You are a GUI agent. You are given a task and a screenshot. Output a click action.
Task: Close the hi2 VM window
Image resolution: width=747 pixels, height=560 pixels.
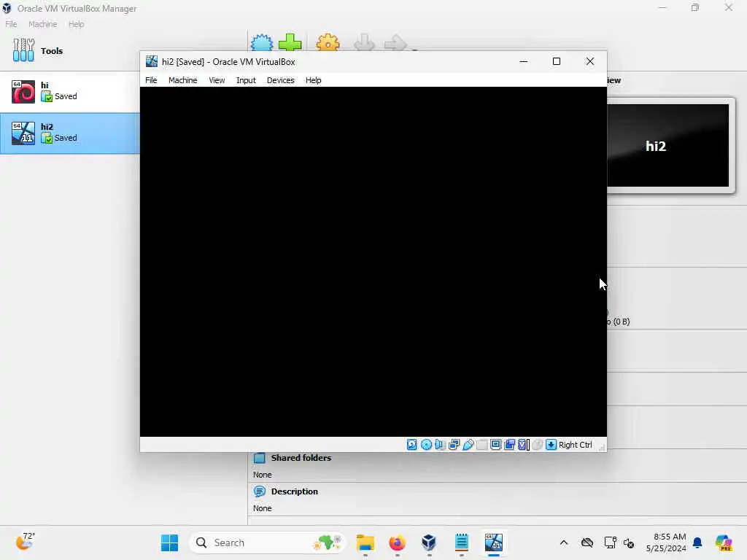pos(589,61)
